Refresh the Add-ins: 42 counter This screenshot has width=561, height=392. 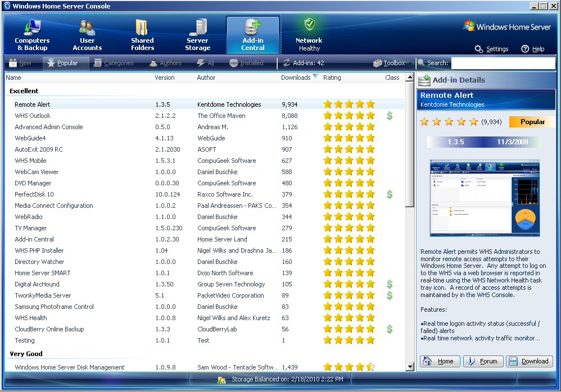304,63
